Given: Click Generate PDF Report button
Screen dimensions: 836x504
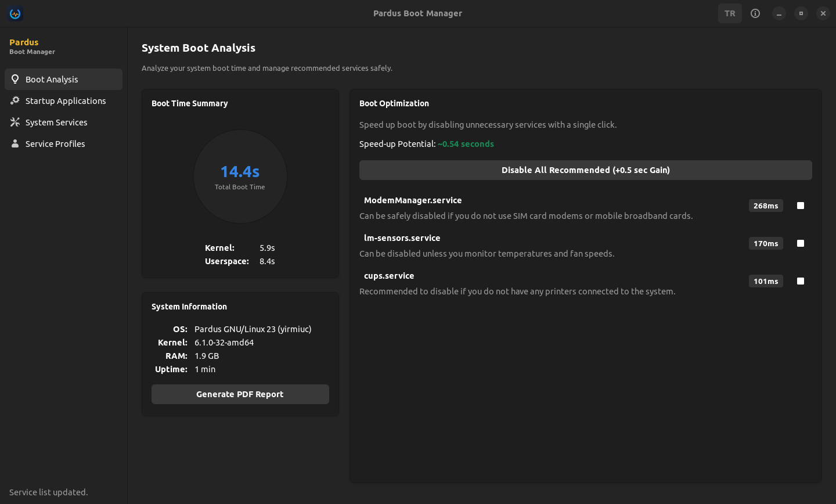Looking at the screenshot, I should 240,394.
